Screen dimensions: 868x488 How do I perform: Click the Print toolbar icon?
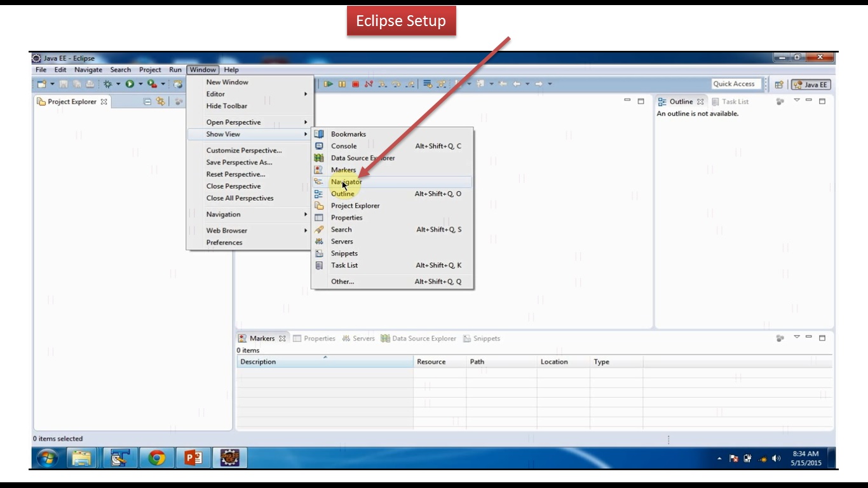[x=90, y=84]
